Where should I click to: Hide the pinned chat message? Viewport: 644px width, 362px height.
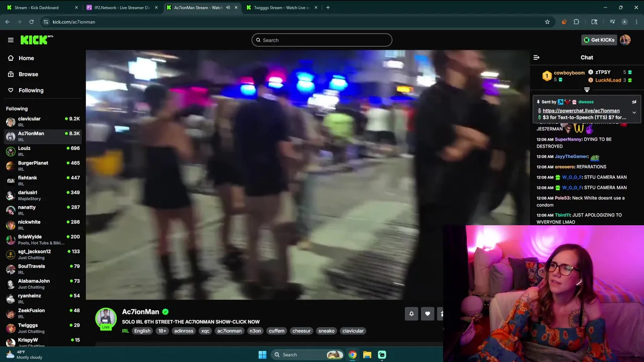tap(634, 102)
